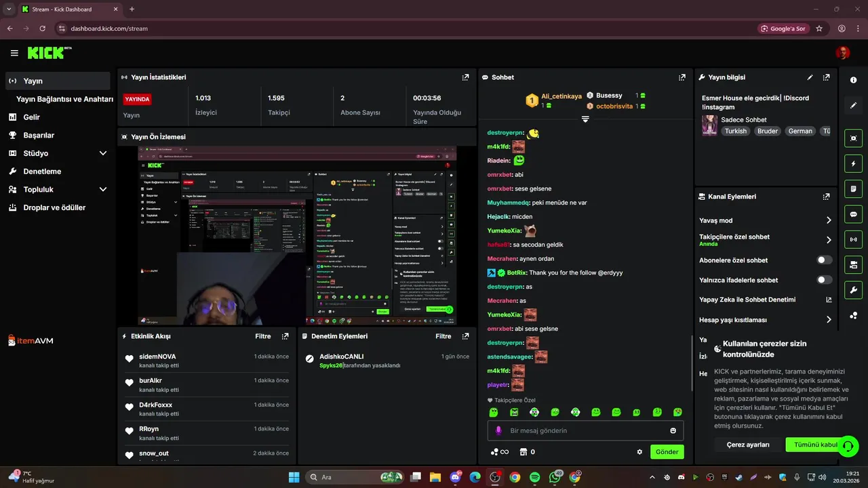Collapse the chat leaderboard arrow
Screen dimensions: 868x488
click(585, 119)
